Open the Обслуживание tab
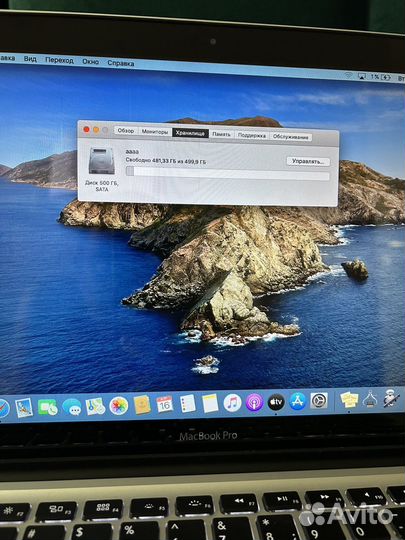 pyautogui.click(x=291, y=137)
